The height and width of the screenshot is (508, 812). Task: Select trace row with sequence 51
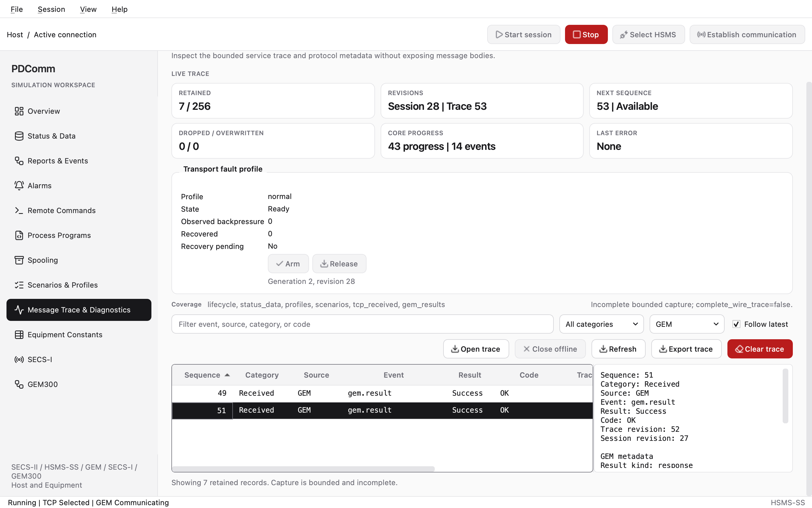pyautogui.click(x=382, y=411)
